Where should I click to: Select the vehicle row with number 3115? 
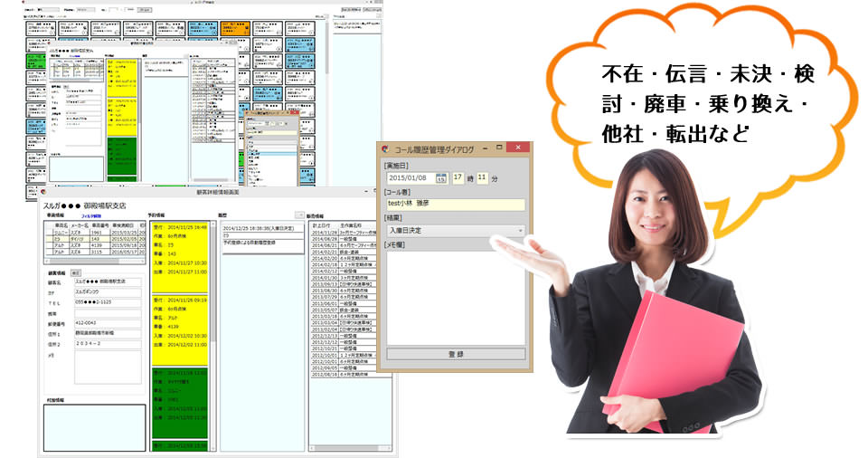pos(95,252)
